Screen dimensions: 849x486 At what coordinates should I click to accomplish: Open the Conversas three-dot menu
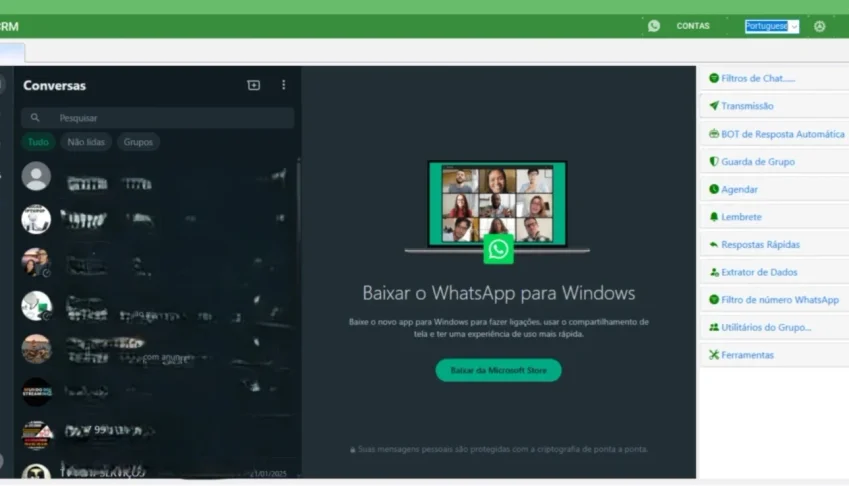point(283,85)
